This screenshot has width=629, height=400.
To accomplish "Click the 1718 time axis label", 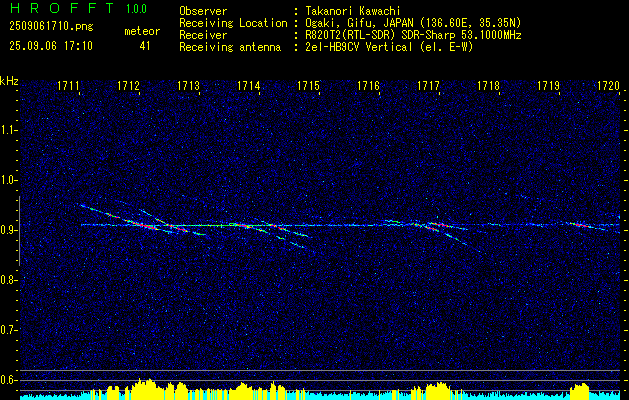I will point(488,86).
